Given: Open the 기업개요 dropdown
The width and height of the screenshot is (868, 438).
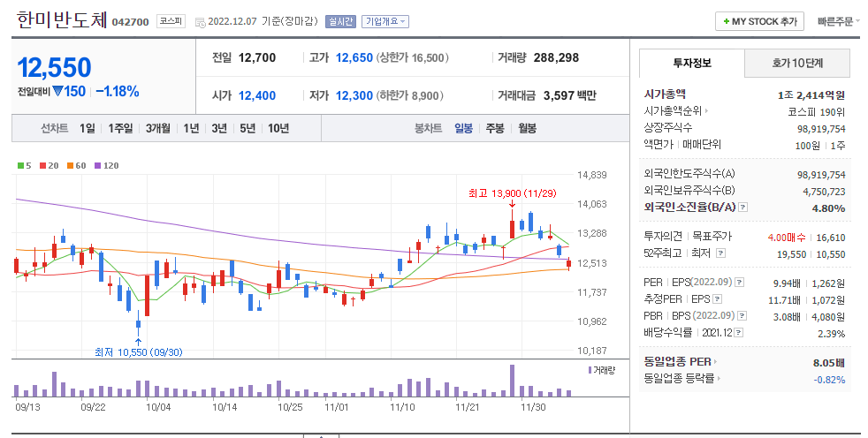Looking at the screenshot, I should (386, 21).
